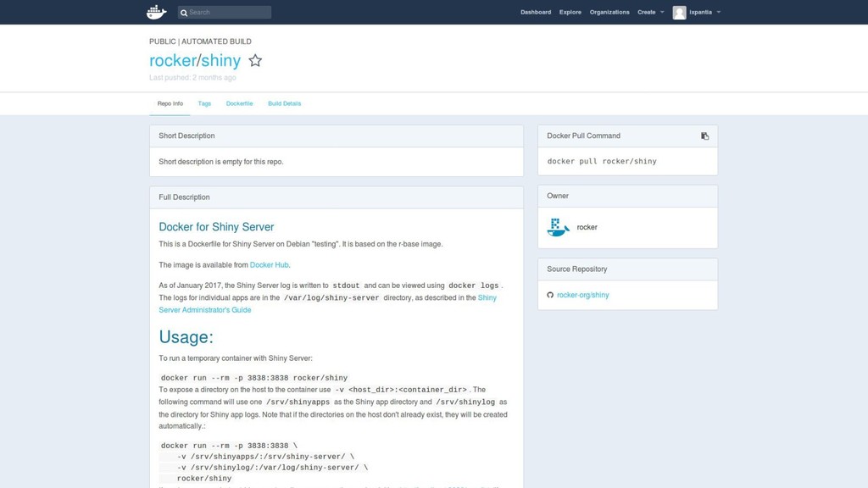Switch to the Repo Info tab
Screen dimensions: 868x488
tap(170, 103)
